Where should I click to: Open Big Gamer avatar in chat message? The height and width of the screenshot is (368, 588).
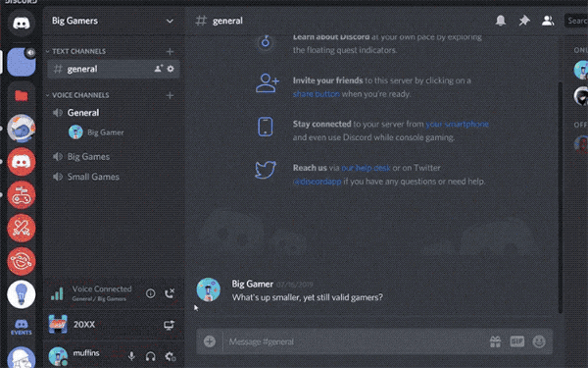tap(208, 289)
